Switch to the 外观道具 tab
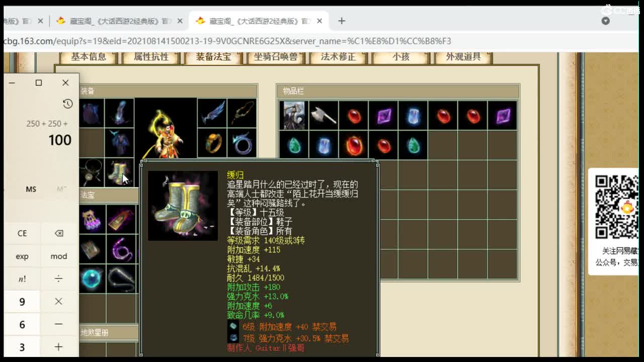Screen dimensions: 644x362 tap(463, 57)
